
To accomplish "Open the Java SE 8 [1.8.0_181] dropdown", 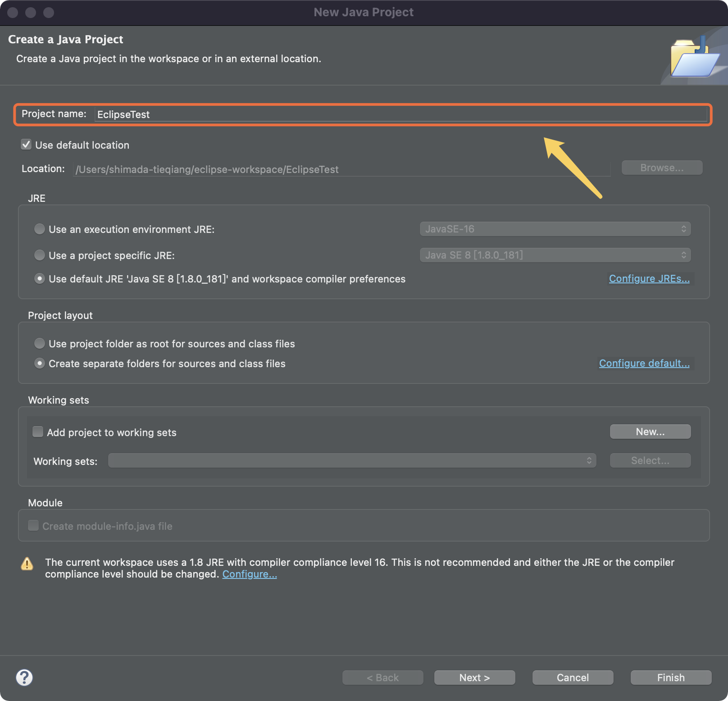I will tap(555, 255).
